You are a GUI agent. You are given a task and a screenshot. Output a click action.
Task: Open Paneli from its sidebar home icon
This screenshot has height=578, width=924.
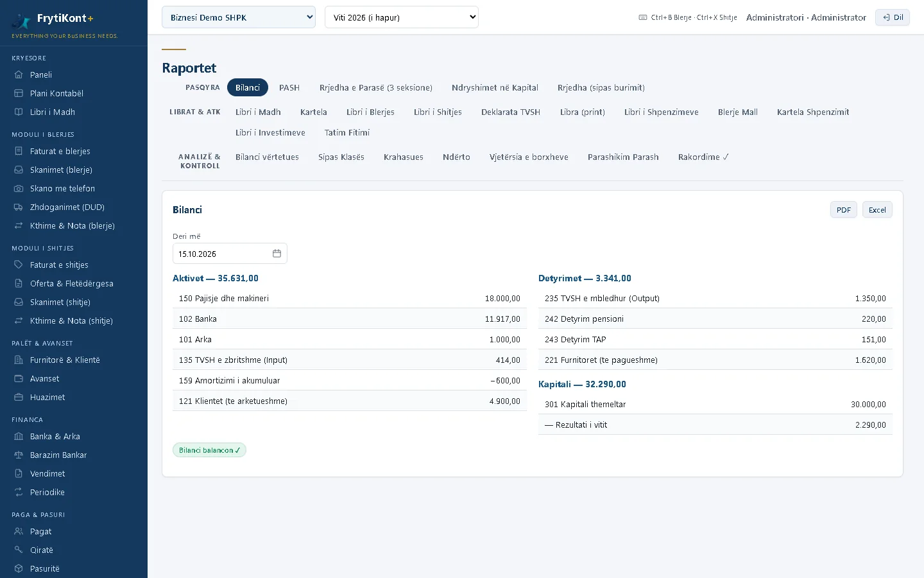pos(19,74)
